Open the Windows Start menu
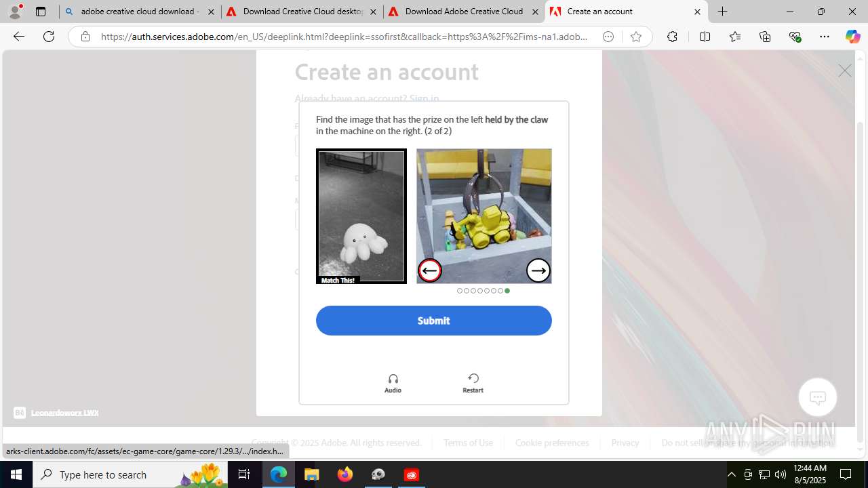Image resolution: width=868 pixels, height=488 pixels. (16, 474)
